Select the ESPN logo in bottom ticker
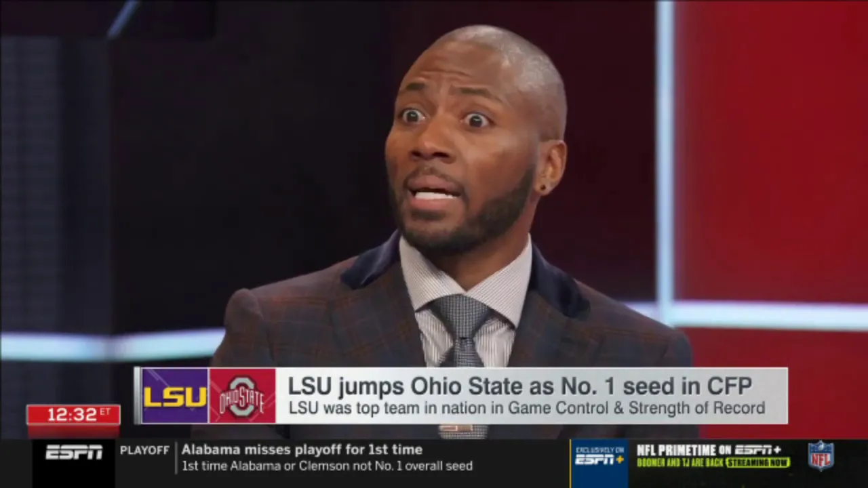Image resolution: width=868 pixels, height=488 pixels. [x=74, y=452]
